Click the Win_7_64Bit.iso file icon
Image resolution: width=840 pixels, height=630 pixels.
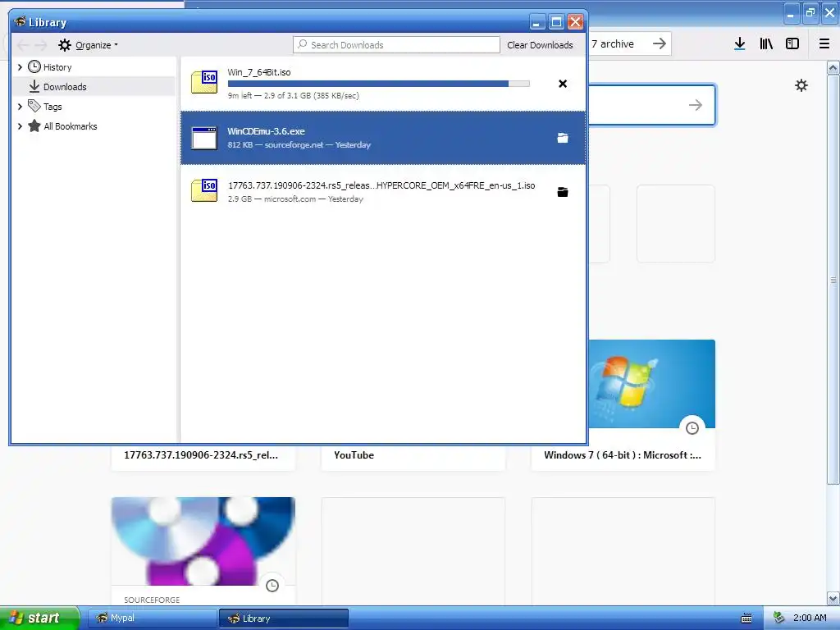click(x=204, y=83)
